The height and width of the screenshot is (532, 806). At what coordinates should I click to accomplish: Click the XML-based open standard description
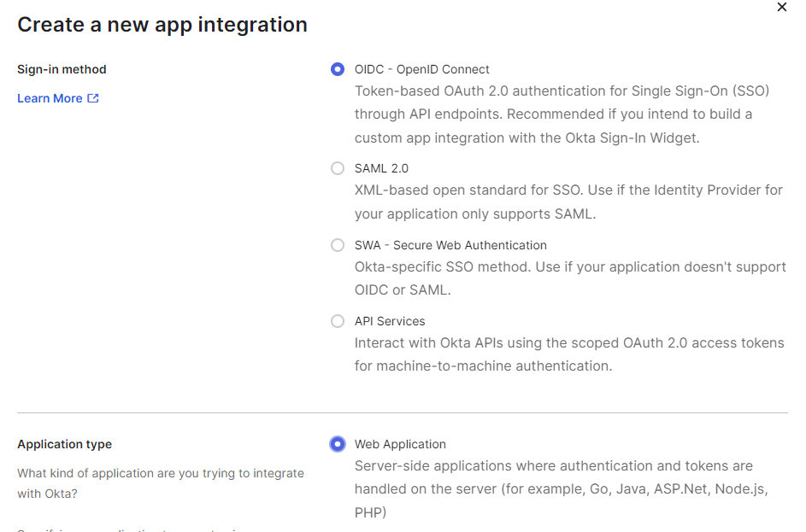pyautogui.click(x=568, y=202)
